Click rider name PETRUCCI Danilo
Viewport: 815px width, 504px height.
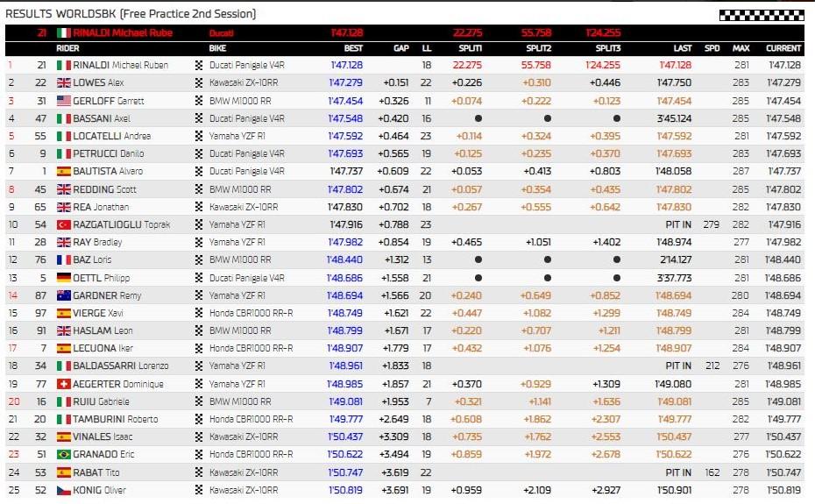click(x=108, y=154)
